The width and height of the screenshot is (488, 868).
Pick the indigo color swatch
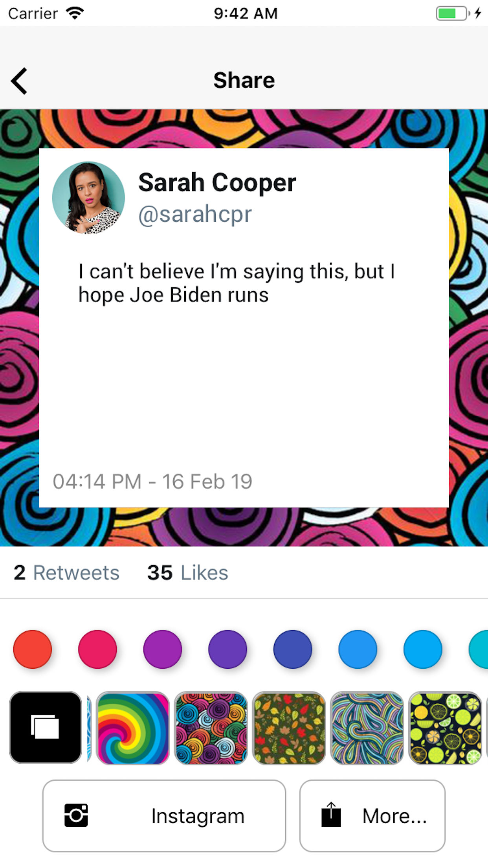(293, 649)
